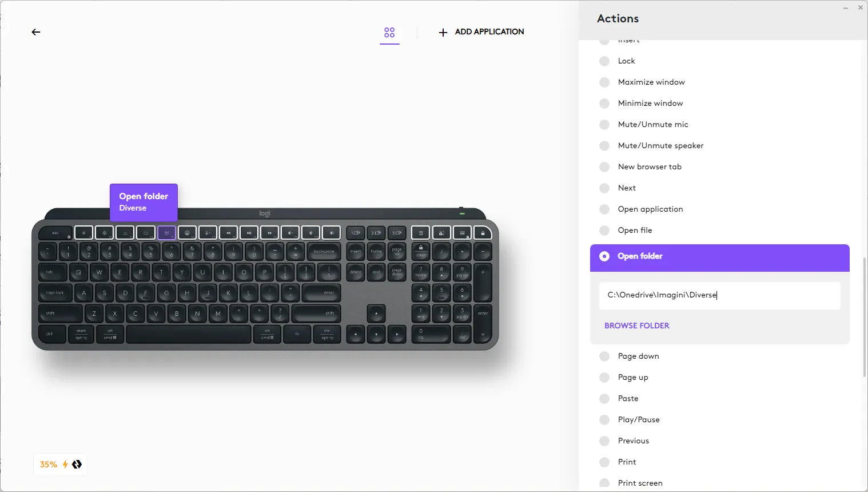868x492 pixels.
Task: Click ADD APPLICATION
Action: (x=481, y=32)
